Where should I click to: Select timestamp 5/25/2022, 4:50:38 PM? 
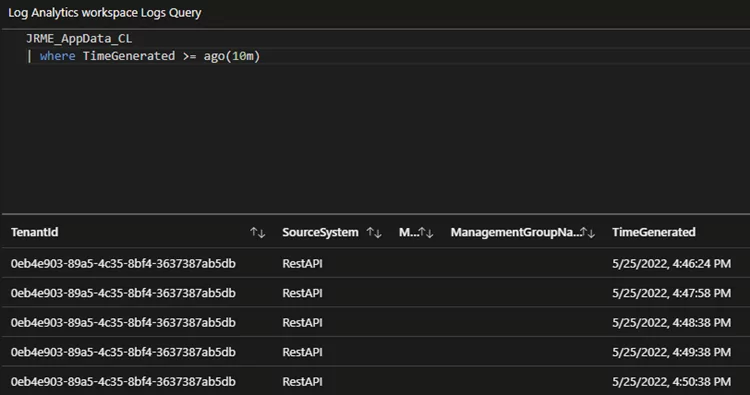coord(672,382)
